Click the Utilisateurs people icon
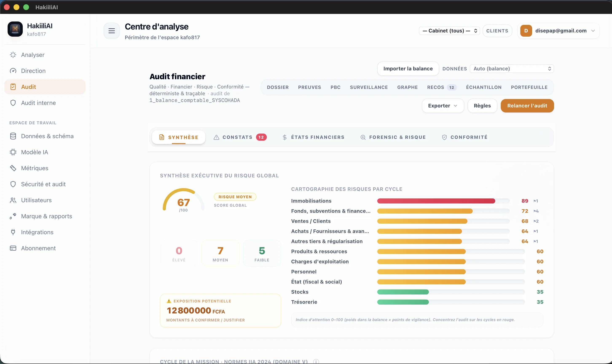Viewport: 612px width, 364px height. (13, 200)
